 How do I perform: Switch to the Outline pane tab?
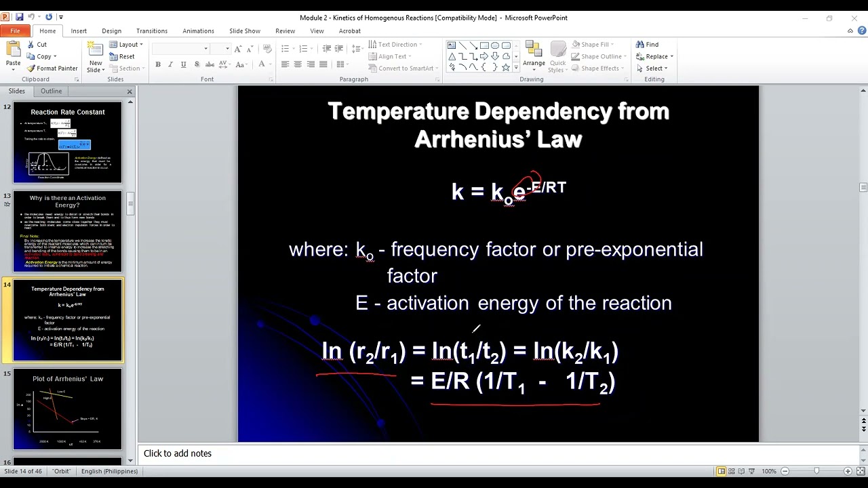click(x=51, y=91)
